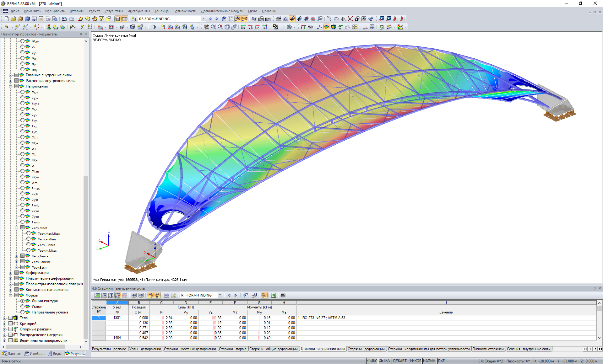Collapse the Напряжения tree node
This screenshot has width=603, height=364.
click(11, 86)
